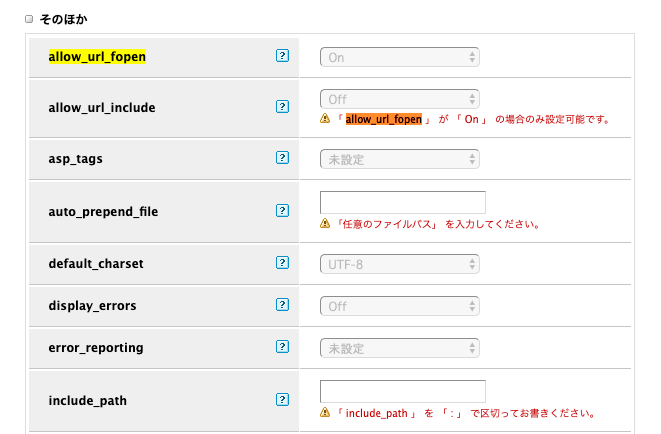
Task: Click the highlighted allow_url_fopen label
Action: [97, 56]
